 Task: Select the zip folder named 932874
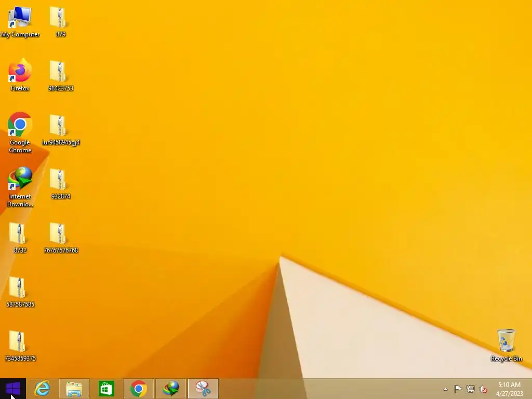coord(60,183)
